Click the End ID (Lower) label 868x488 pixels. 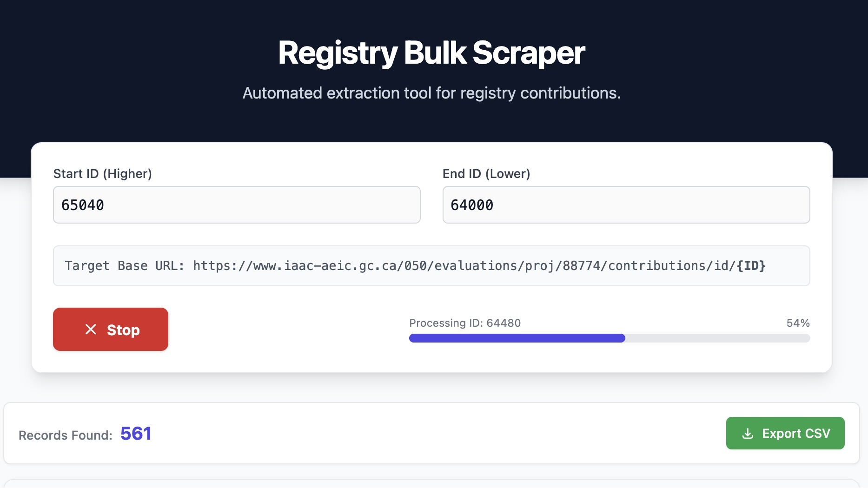click(x=486, y=173)
